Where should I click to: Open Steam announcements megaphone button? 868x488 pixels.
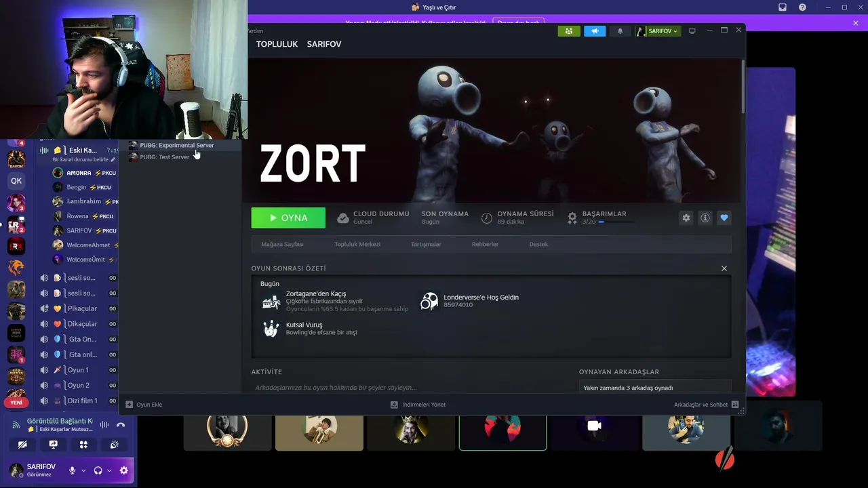pos(595,31)
